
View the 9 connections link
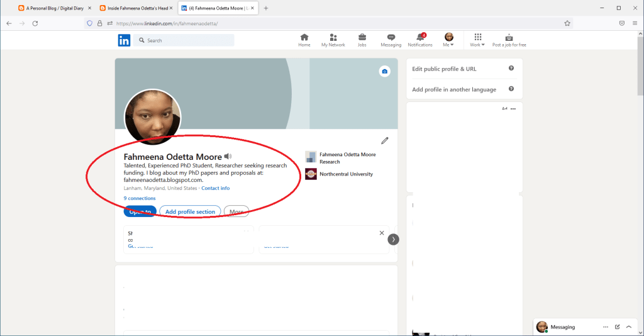[x=140, y=198]
